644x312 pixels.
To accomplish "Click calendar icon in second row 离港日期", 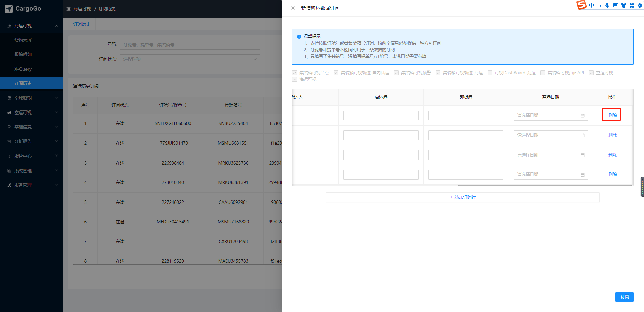I will click(583, 135).
